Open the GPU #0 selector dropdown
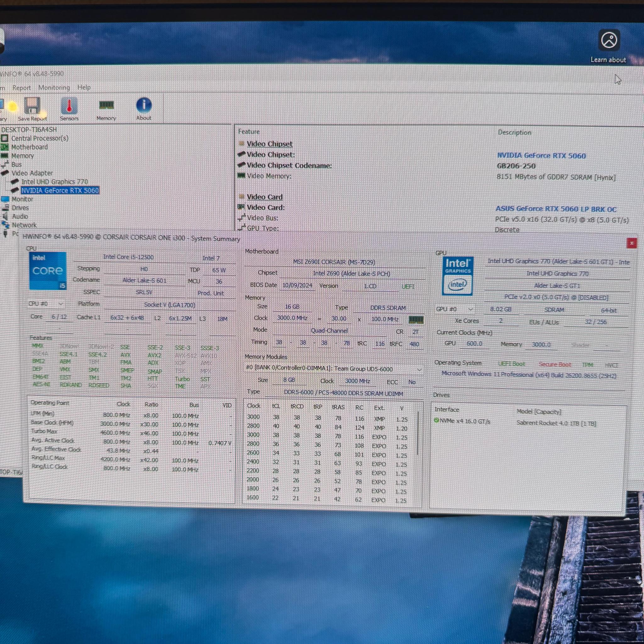 click(x=455, y=309)
